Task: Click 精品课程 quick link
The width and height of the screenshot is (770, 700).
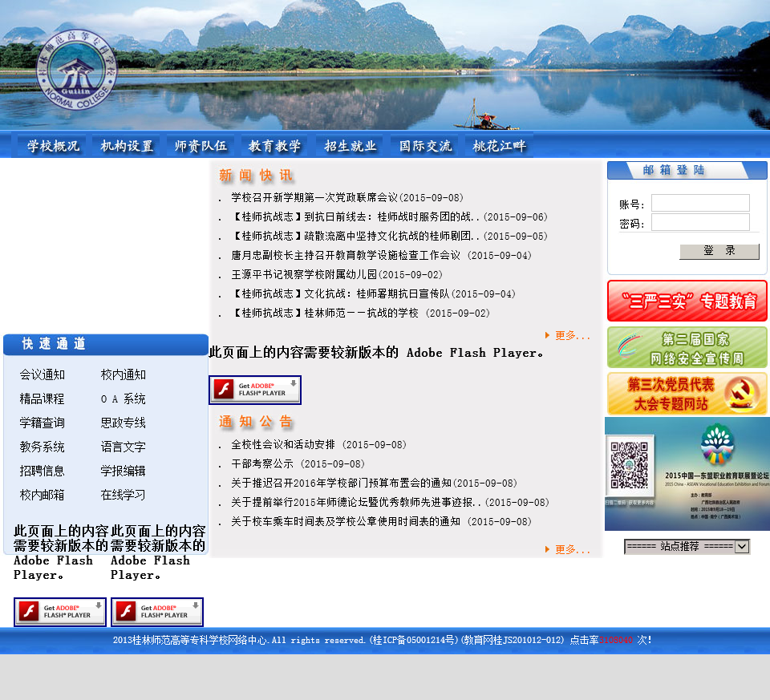Action: (x=43, y=399)
